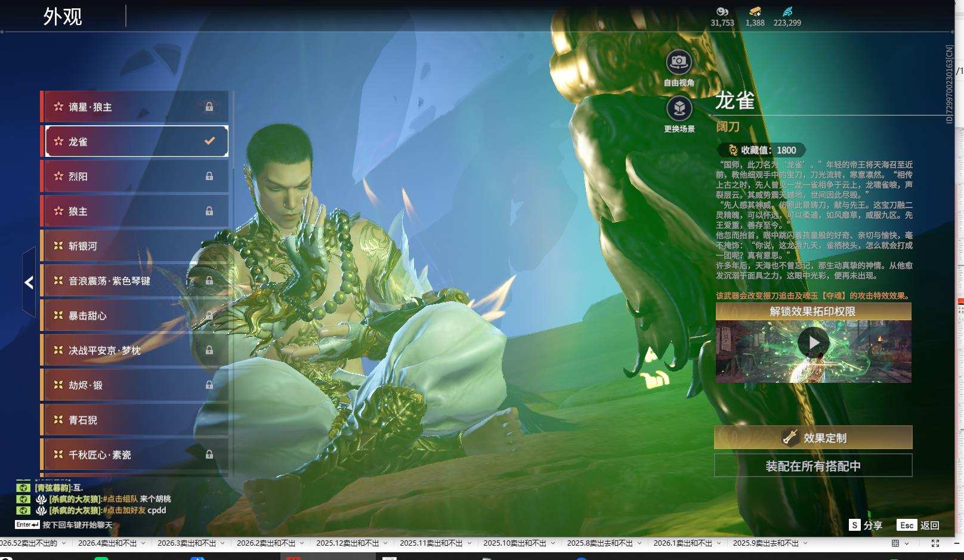Click the #点击组队 team-up link in chat
The height and width of the screenshot is (560, 964).
pyautogui.click(x=120, y=499)
